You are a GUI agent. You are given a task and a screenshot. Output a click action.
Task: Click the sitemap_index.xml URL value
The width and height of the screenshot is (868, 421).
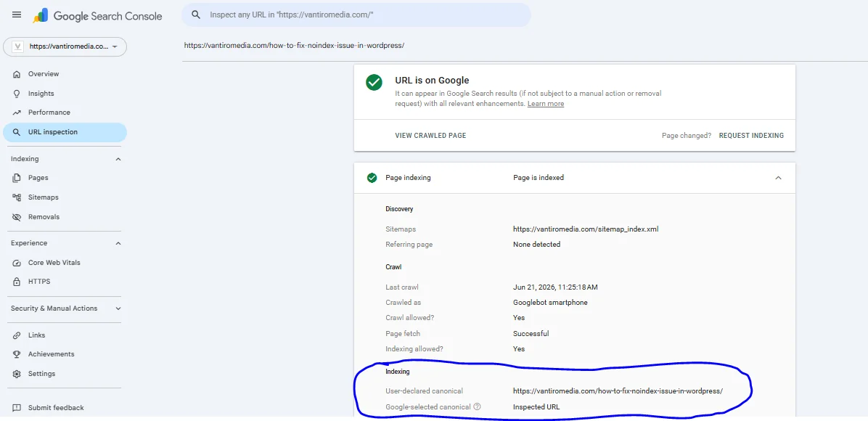pyautogui.click(x=586, y=229)
